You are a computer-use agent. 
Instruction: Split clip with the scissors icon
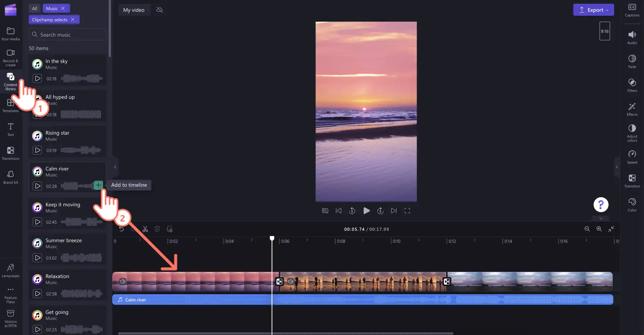[145, 229]
